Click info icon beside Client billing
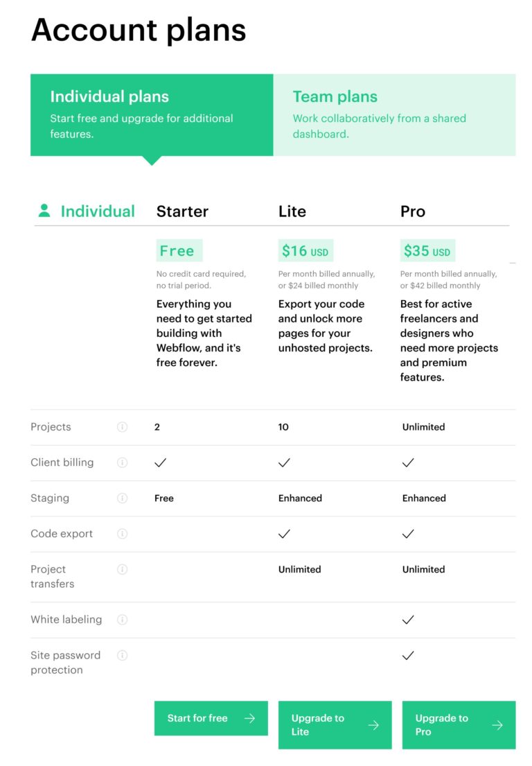 (123, 462)
